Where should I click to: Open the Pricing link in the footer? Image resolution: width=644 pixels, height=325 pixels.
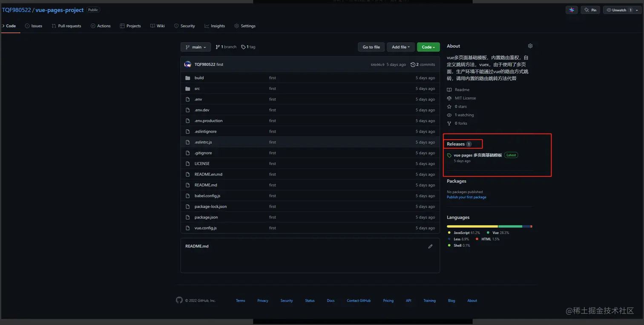point(388,301)
